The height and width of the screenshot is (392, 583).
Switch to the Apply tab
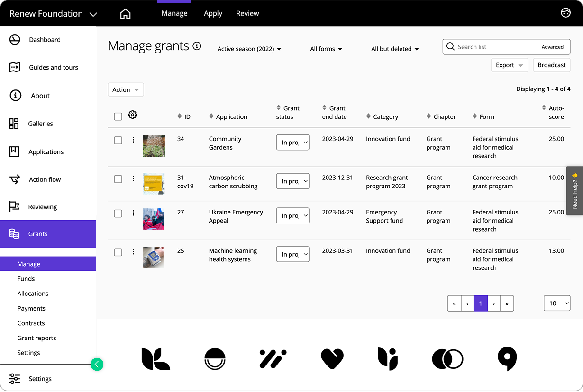coord(213,13)
